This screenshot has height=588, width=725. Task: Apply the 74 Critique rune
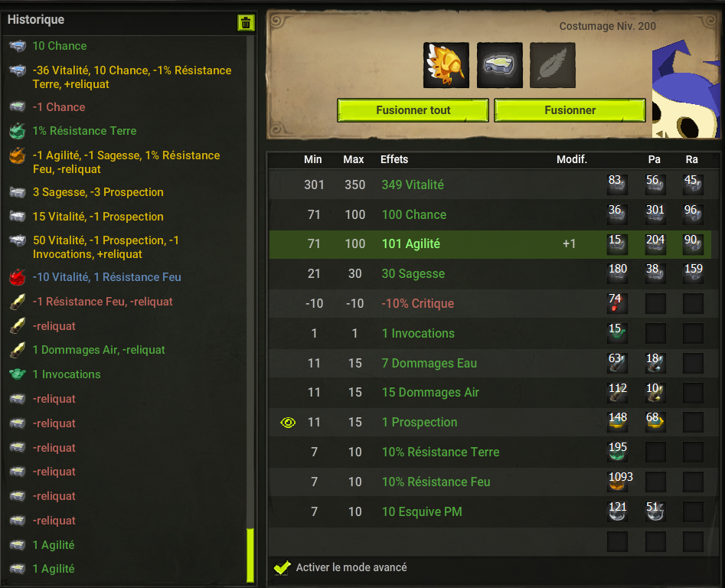[x=617, y=303]
